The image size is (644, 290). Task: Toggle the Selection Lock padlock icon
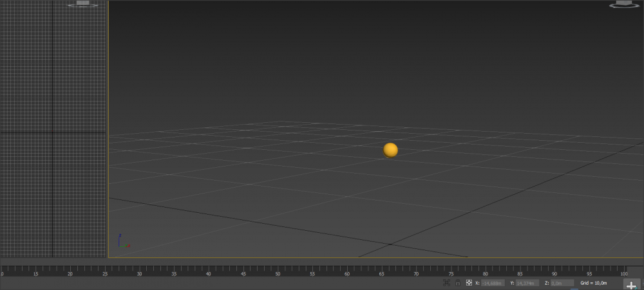tap(457, 283)
